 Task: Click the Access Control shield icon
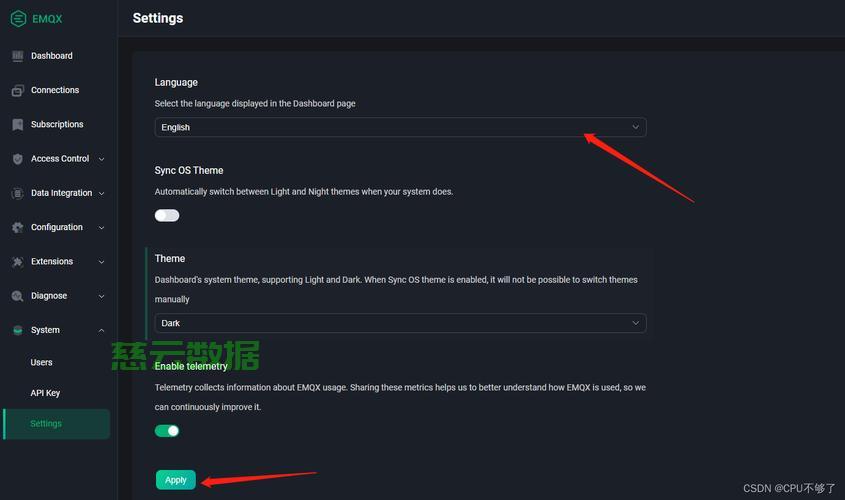(18, 159)
